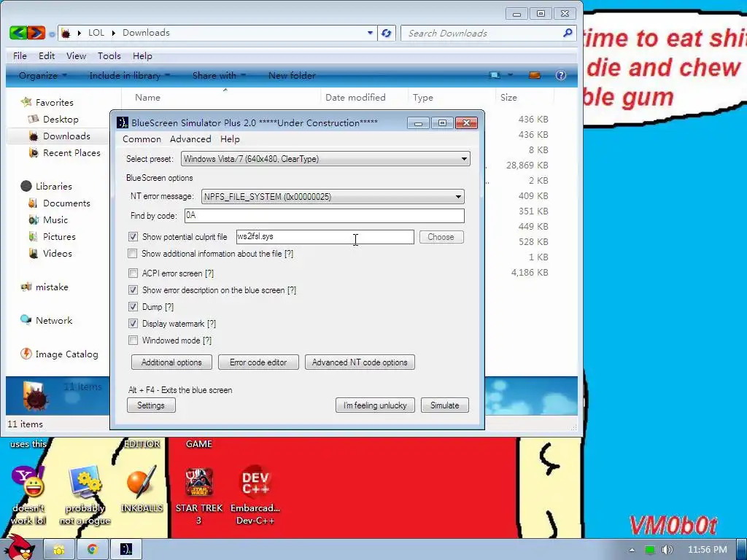Click the BlueScreen Simulator taskbar icon

(125, 550)
